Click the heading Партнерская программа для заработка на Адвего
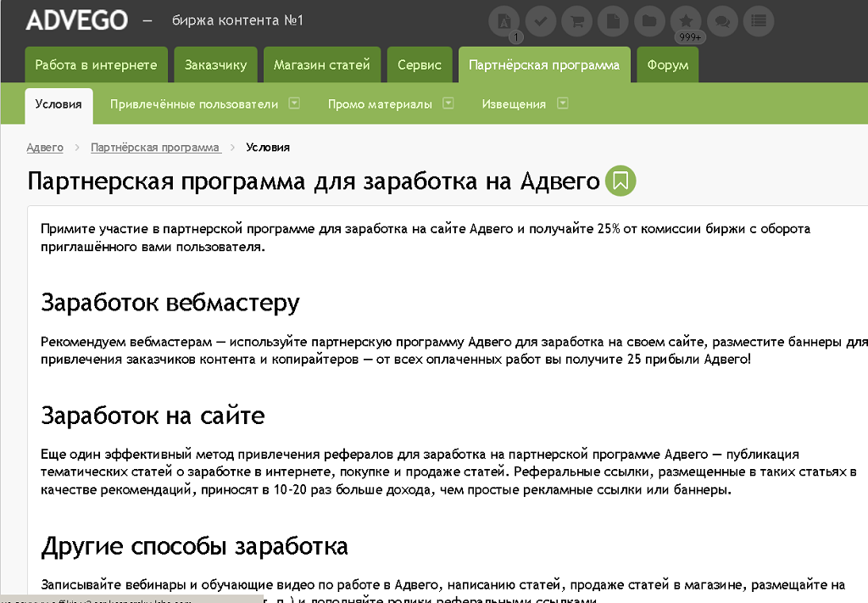Viewport: 868px width, 603px height. tap(314, 181)
